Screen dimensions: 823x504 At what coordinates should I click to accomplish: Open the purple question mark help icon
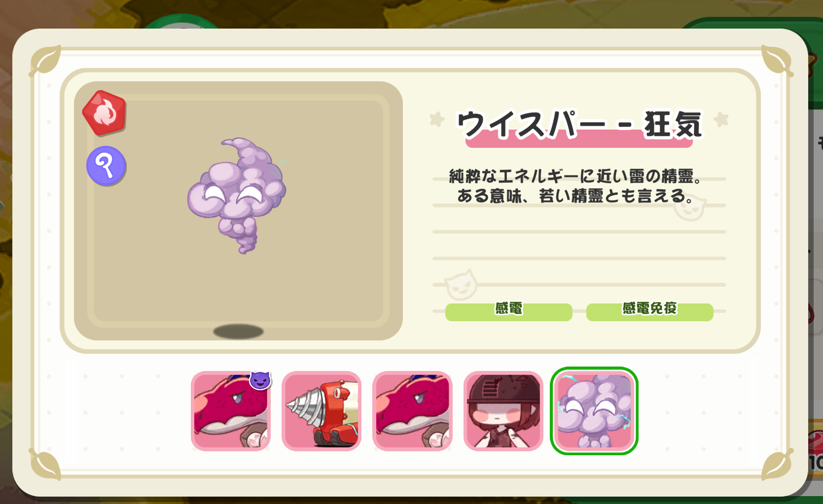pos(106,166)
